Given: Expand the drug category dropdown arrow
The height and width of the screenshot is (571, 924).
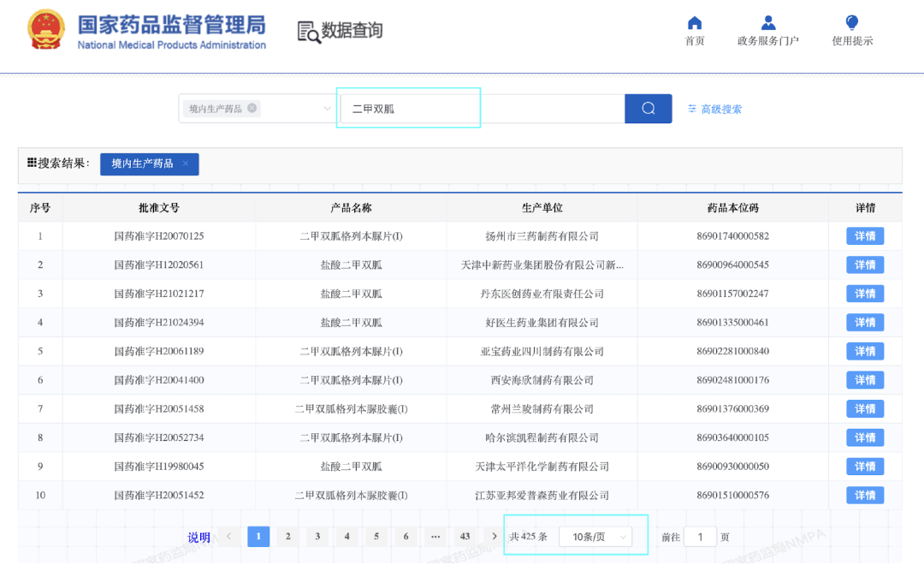Looking at the screenshot, I should (327, 109).
